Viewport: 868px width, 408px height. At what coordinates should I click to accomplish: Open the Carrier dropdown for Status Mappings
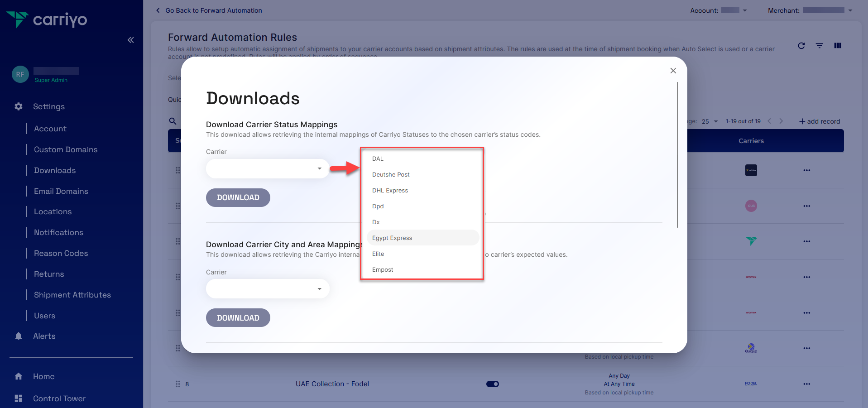[x=268, y=168]
